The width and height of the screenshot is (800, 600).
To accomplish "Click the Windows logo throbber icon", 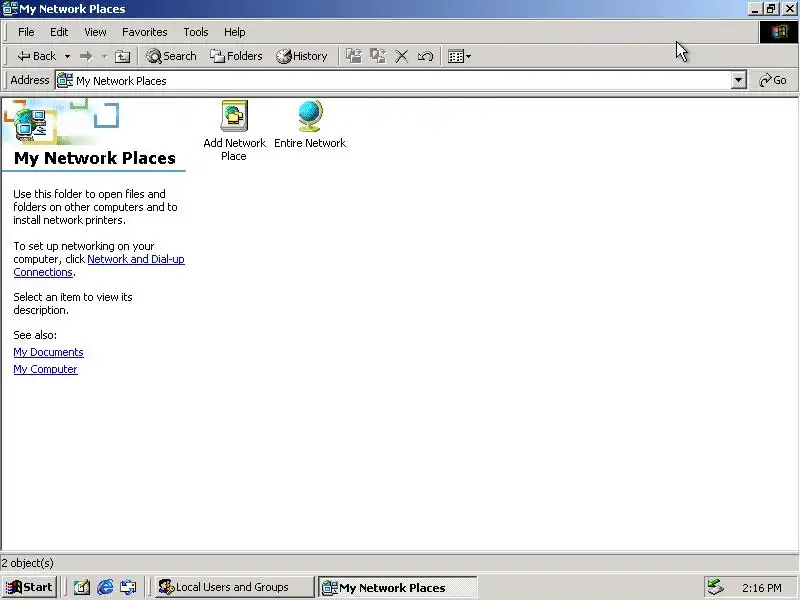I will [x=779, y=32].
